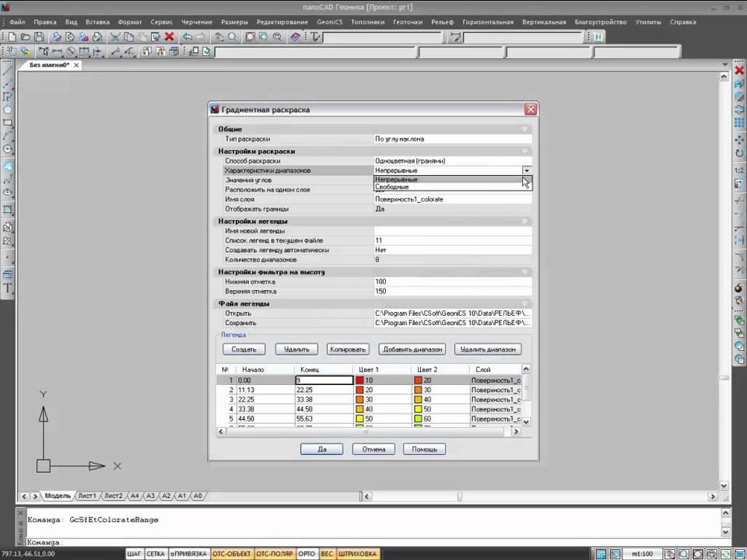Toggle СЕТКА grid display
The width and height of the screenshot is (747, 560).
coord(156,554)
